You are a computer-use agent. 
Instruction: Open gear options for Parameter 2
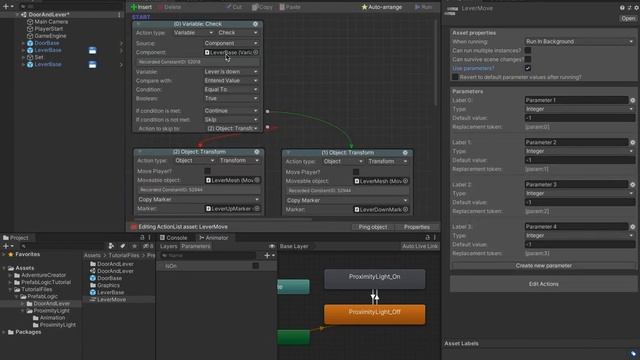pos(633,142)
